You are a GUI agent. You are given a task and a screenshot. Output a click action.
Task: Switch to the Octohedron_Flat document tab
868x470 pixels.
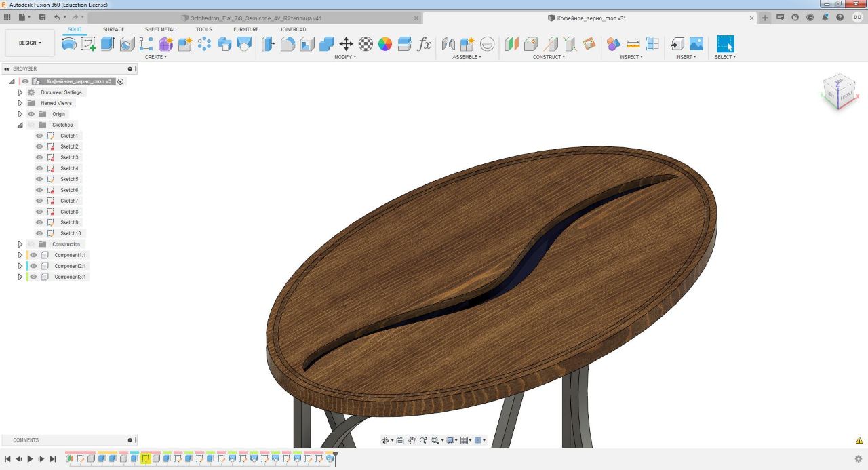pos(256,18)
